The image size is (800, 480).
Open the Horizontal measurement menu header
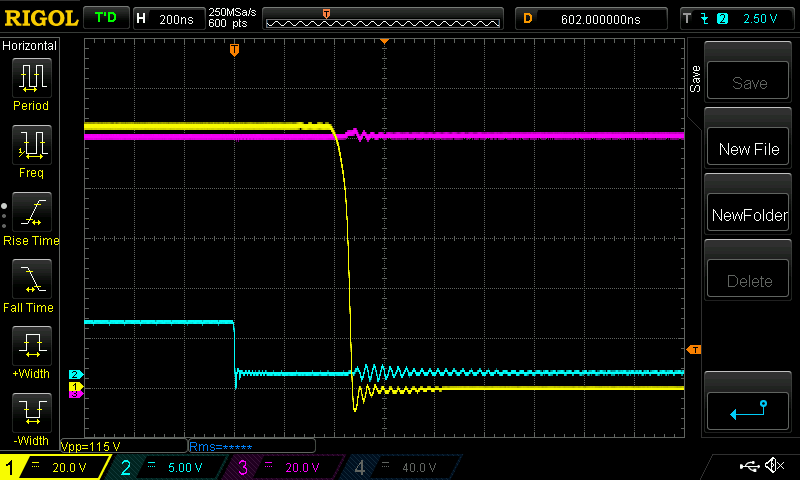point(30,46)
